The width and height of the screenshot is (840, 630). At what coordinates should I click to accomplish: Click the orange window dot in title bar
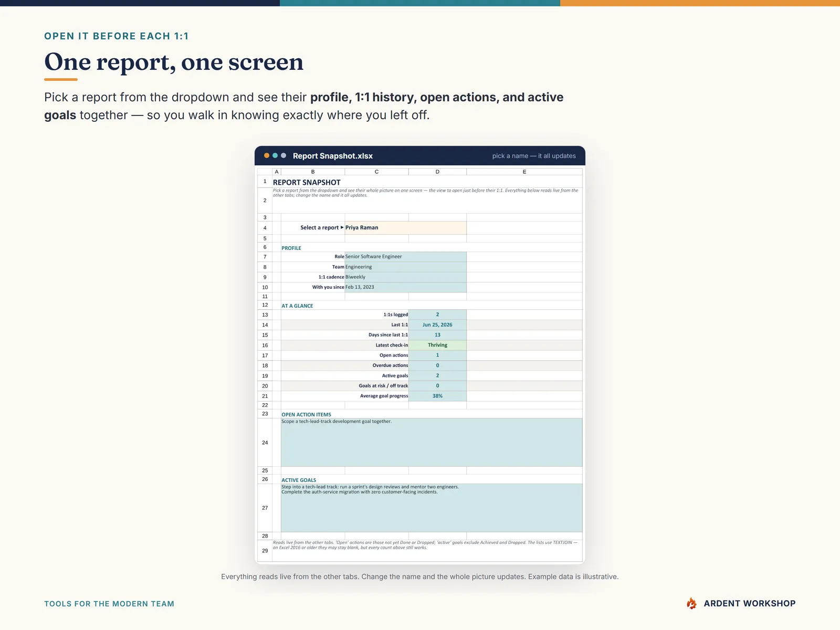point(267,155)
